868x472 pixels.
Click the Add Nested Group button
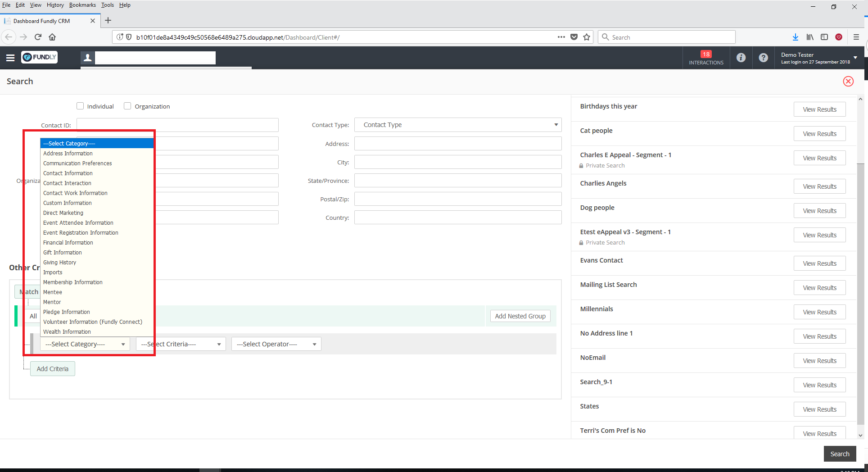[520, 316]
